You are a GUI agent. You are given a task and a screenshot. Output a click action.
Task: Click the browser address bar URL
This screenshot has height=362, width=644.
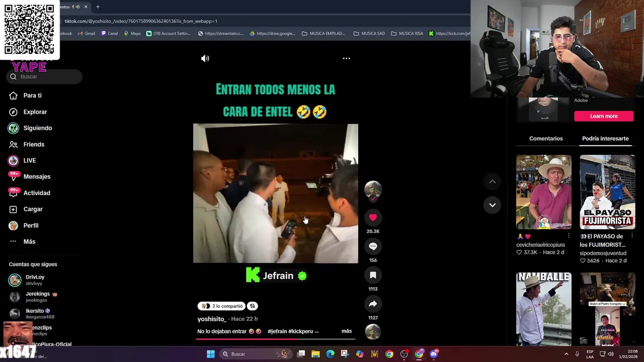[x=141, y=21]
